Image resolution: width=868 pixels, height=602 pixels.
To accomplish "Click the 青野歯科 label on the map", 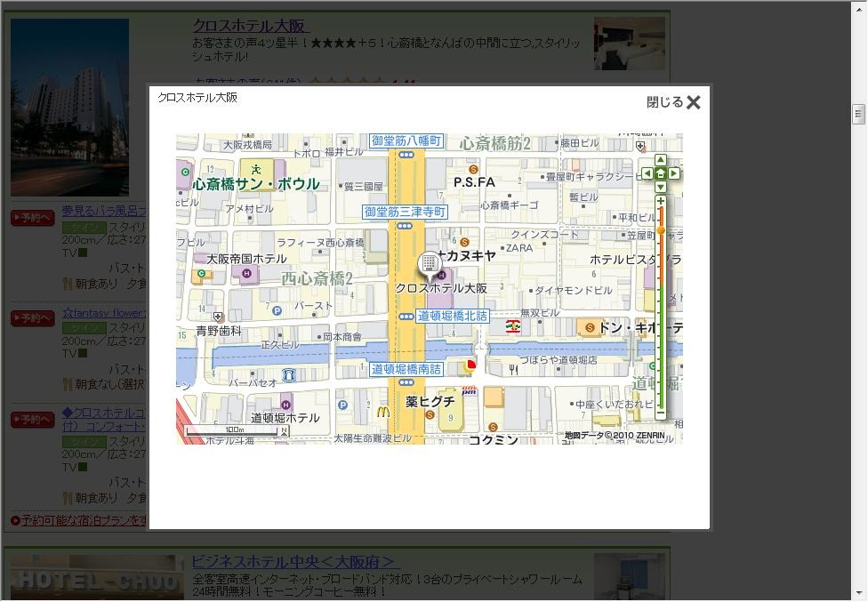I will tap(219, 332).
